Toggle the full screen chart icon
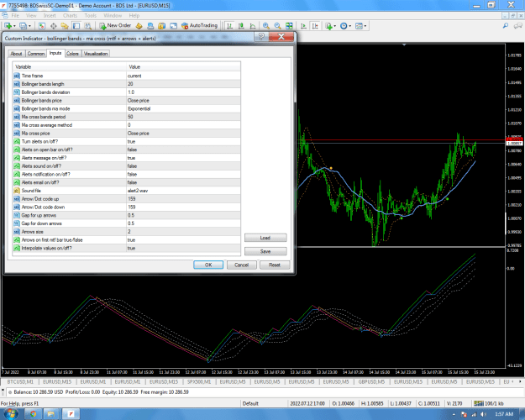 pos(173,26)
